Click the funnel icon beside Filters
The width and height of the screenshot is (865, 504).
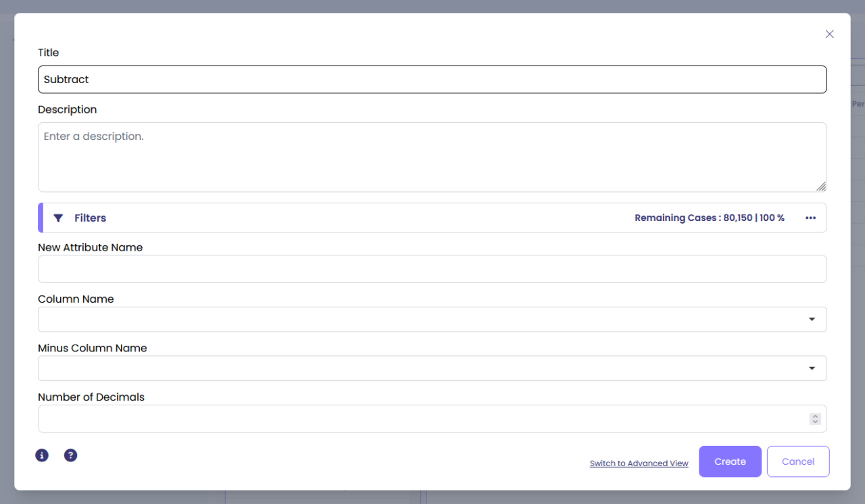pyautogui.click(x=58, y=218)
